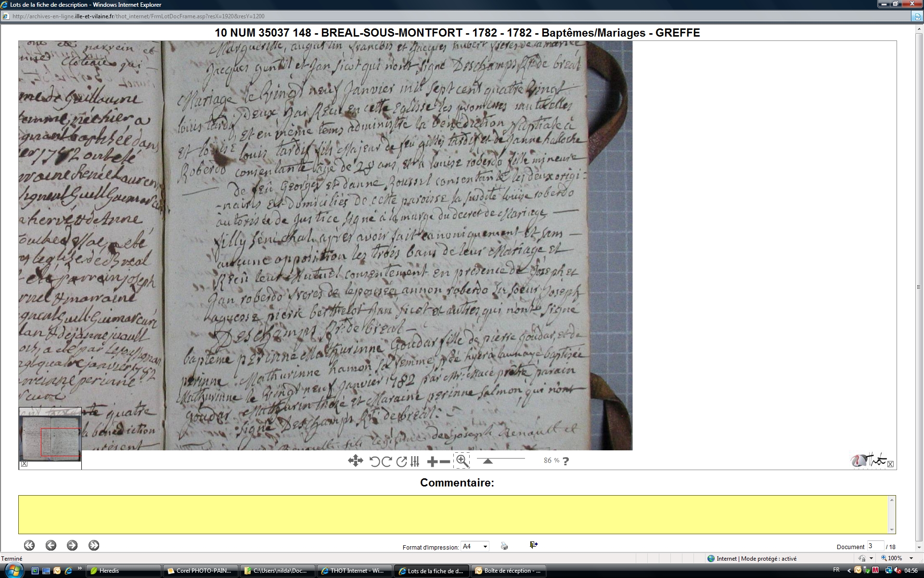The height and width of the screenshot is (578, 924).
Task: Go to the first document page
Action: point(29,545)
